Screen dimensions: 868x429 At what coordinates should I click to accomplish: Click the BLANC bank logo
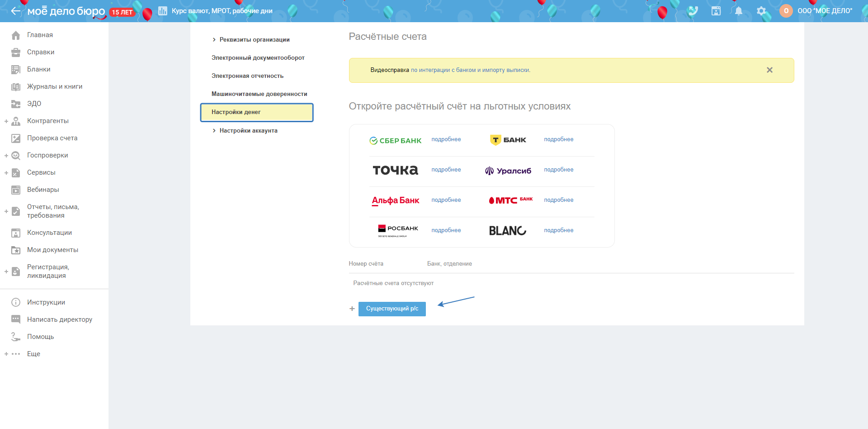click(x=508, y=231)
